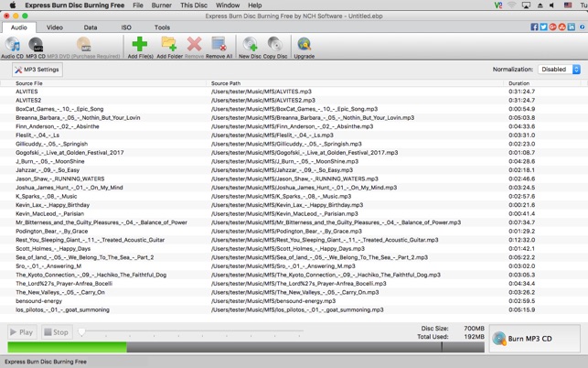Click the playback position slider handle

(81, 331)
